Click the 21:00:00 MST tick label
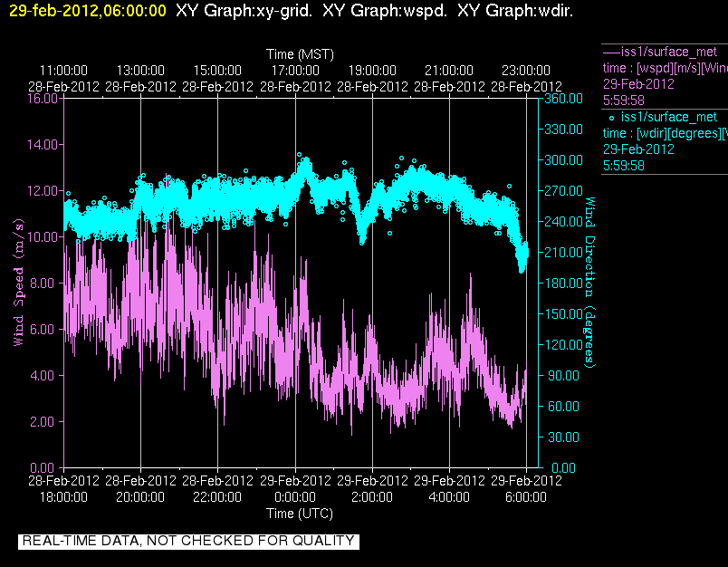The height and width of the screenshot is (567, 728). pyautogui.click(x=449, y=71)
